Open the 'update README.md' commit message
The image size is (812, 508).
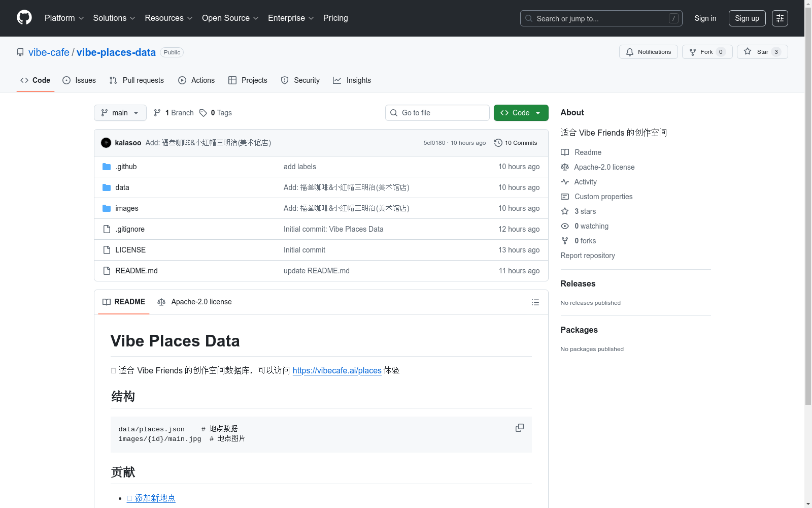(x=317, y=271)
